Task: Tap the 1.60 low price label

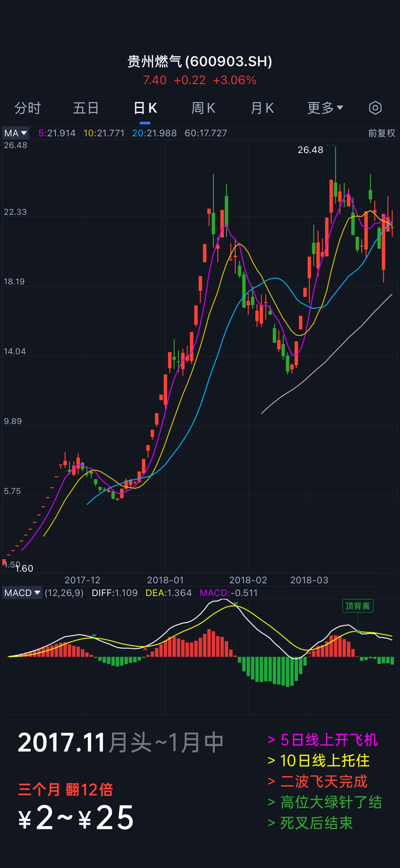Action: tap(24, 568)
